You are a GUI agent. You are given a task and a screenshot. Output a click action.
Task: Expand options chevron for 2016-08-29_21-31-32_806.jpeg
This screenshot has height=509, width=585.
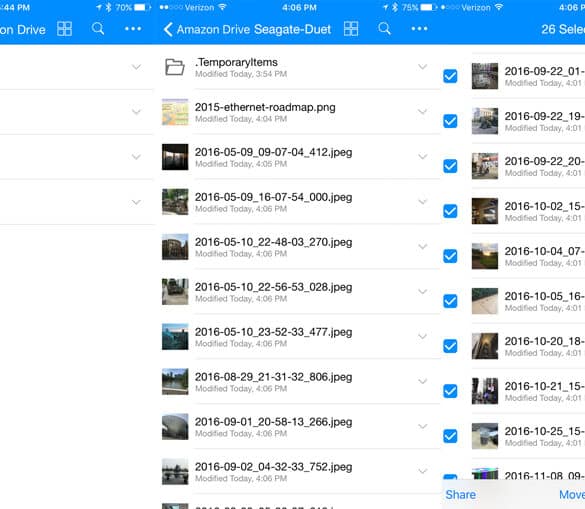(x=422, y=381)
